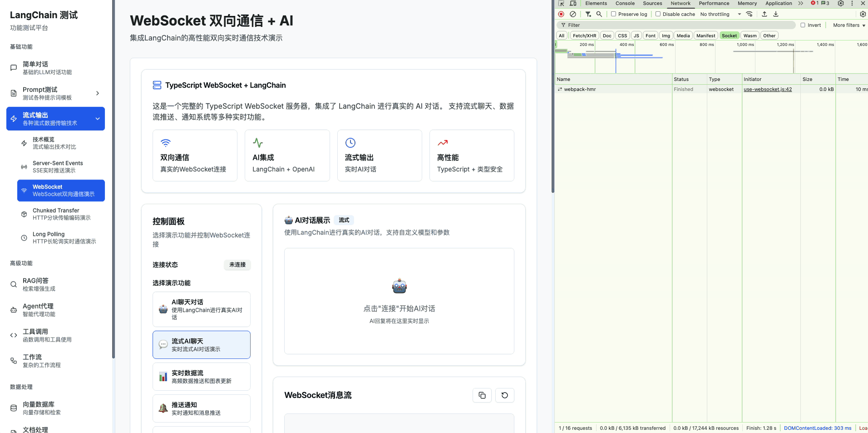Toggle the device toolbar icon
Image resolution: width=868 pixels, height=433 pixels.
pos(573,3)
